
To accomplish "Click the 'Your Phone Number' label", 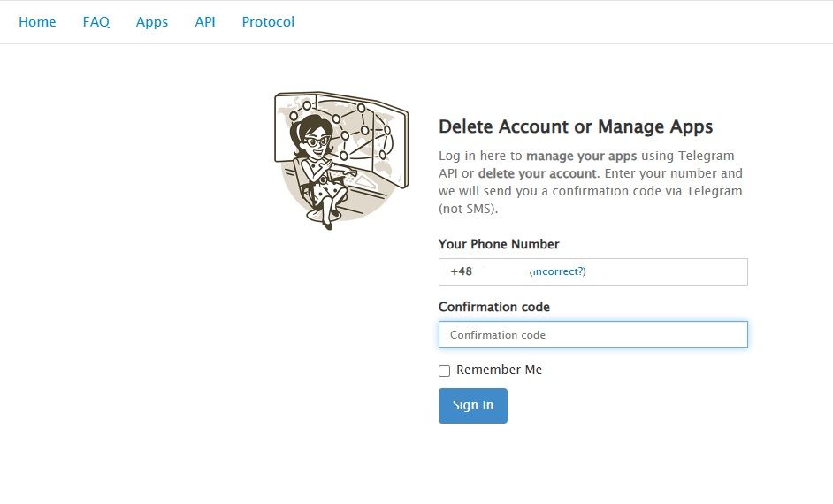I will 499,244.
